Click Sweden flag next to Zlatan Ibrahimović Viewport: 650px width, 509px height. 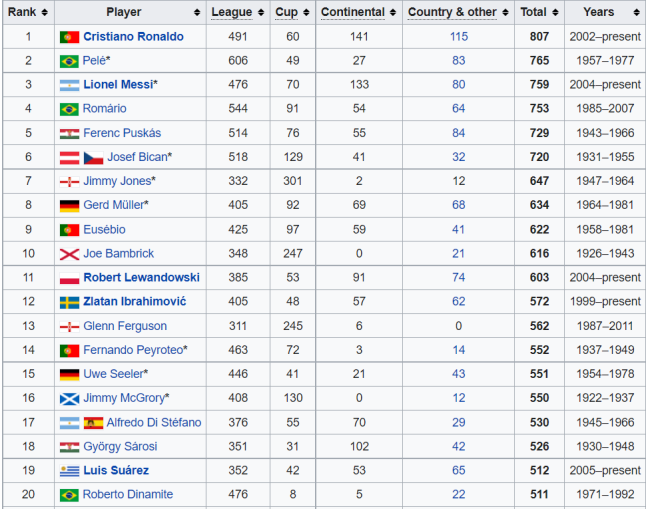[x=69, y=302]
